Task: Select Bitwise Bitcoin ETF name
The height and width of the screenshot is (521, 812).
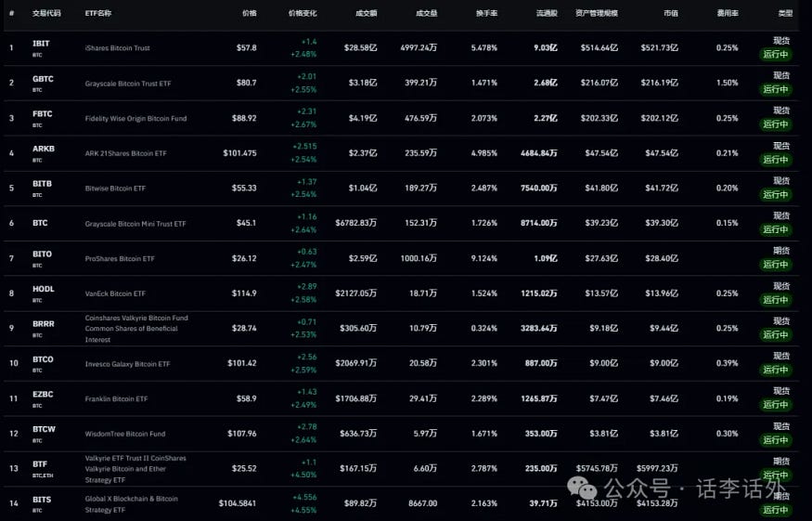Action: click(115, 189)
